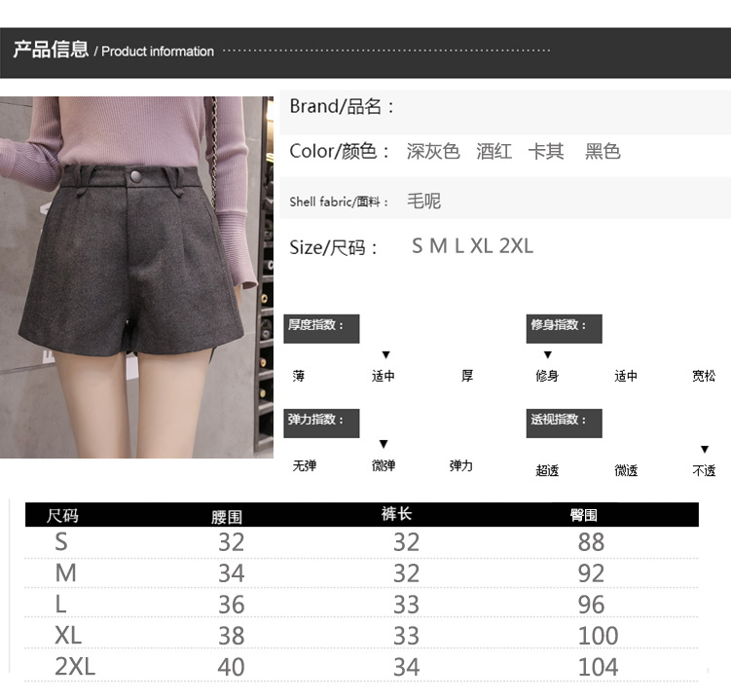Select the 深灰色 color option

pyautogui.click(x=433, y=152)
